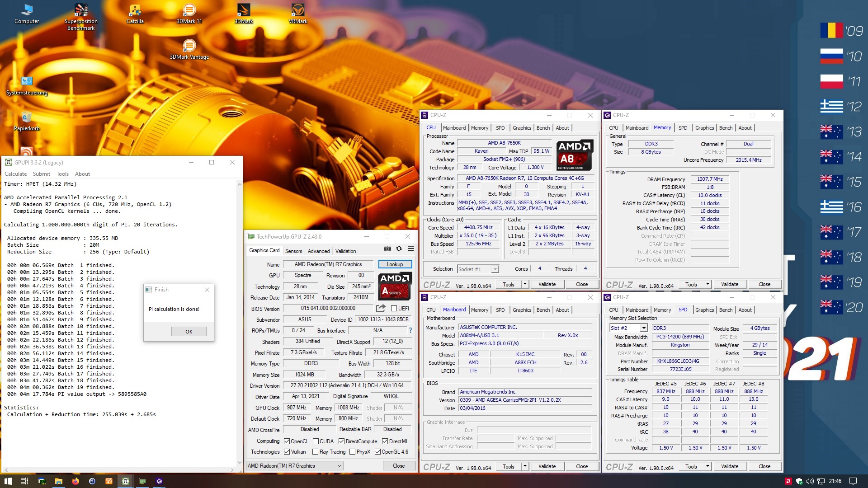Click the GPUPI scrollbar down arrow

tap(240, 463)
